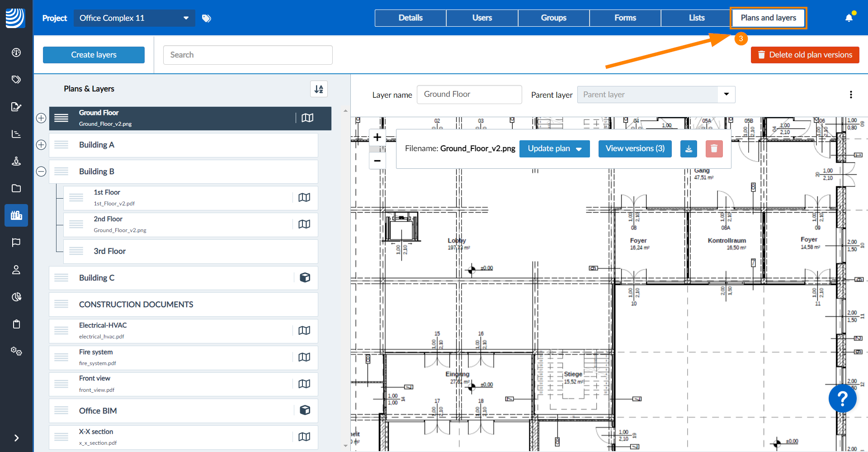Click the plan map icon for Fire system
868x452 pixels.
tap(304, 357)
